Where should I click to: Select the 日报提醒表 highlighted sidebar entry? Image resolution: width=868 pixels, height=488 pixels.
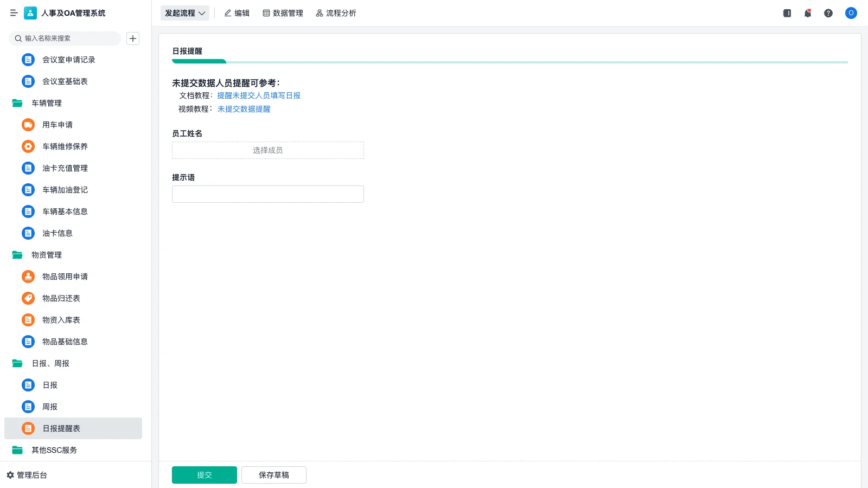(x=61, y=428)
